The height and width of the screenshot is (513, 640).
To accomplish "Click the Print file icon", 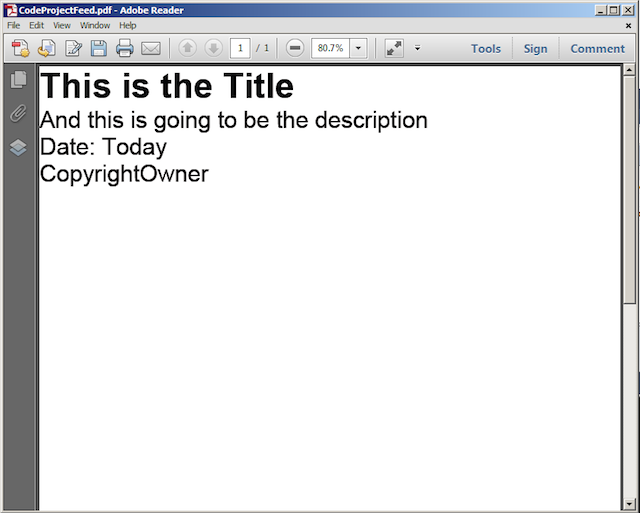I will (124, 48).
